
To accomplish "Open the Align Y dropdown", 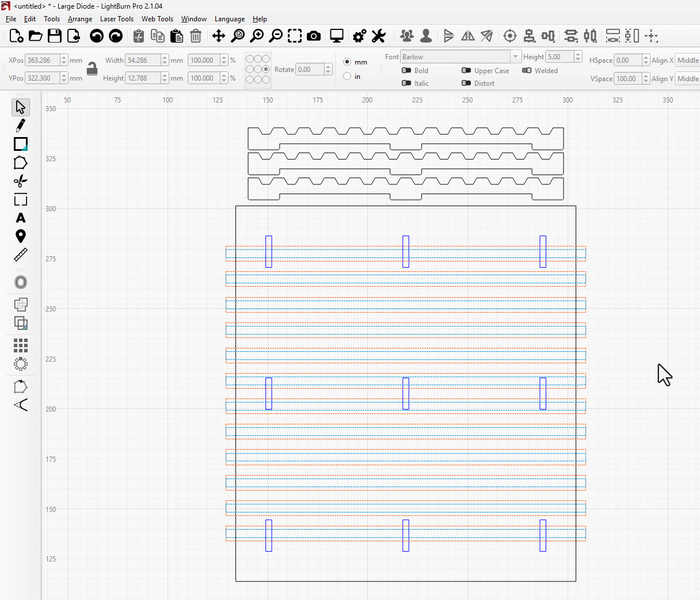I will (688, 79).
